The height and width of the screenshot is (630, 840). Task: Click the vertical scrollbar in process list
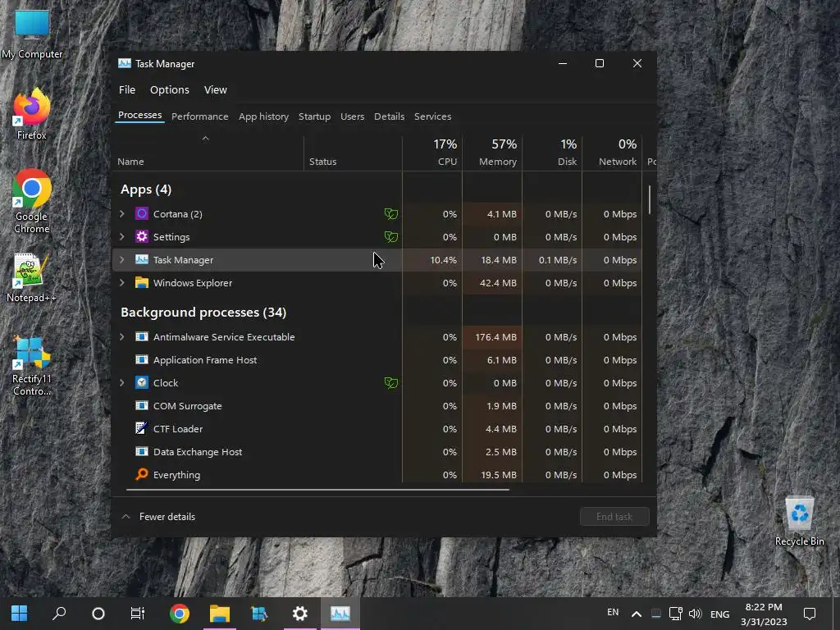[x=650, y=199]
